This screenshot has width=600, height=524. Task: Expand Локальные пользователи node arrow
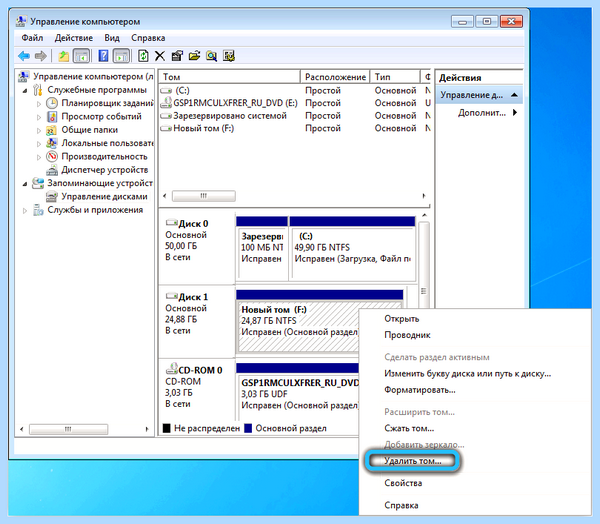click(x=39, y=144)
